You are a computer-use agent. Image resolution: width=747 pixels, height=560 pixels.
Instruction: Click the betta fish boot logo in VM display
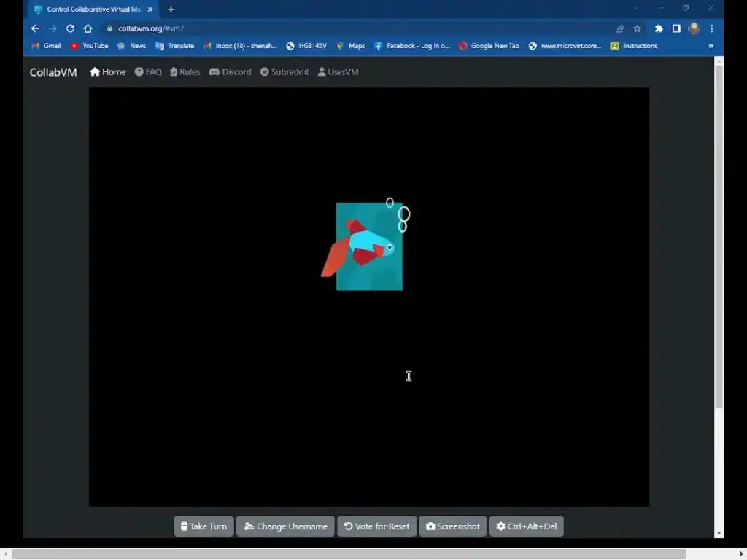click(365, 244)
